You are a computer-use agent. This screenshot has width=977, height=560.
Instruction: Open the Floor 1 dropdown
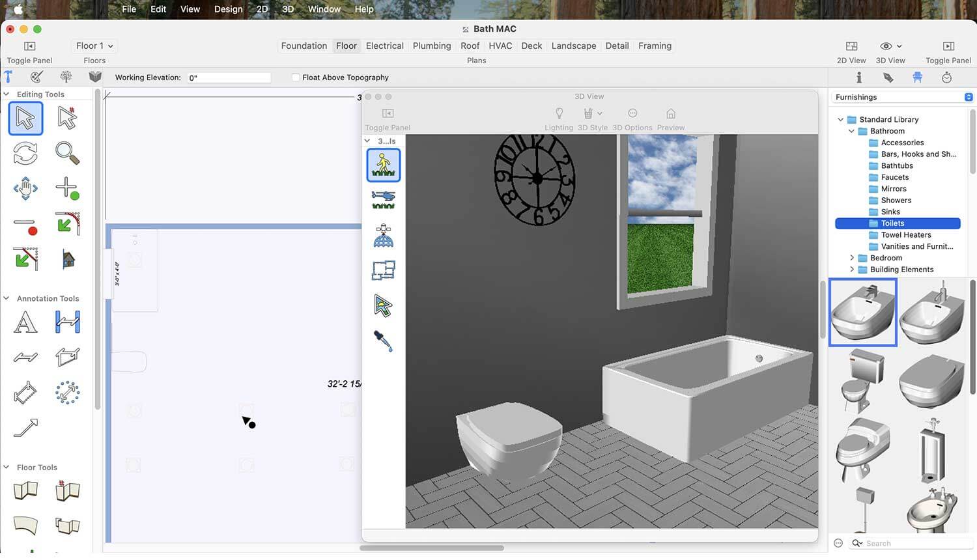[94, 46]
